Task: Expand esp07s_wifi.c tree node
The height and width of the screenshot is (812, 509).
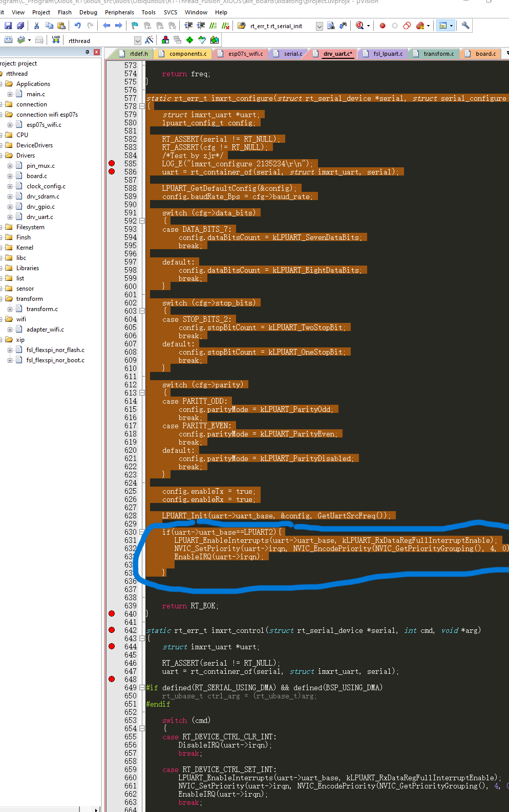Action: coord(10,125)
